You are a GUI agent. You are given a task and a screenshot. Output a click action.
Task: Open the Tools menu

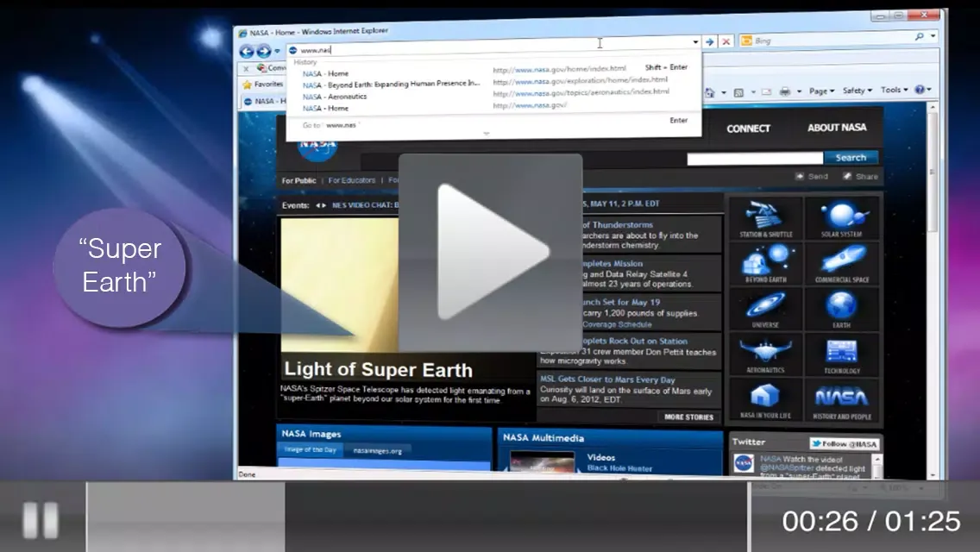tap(894, 90)
